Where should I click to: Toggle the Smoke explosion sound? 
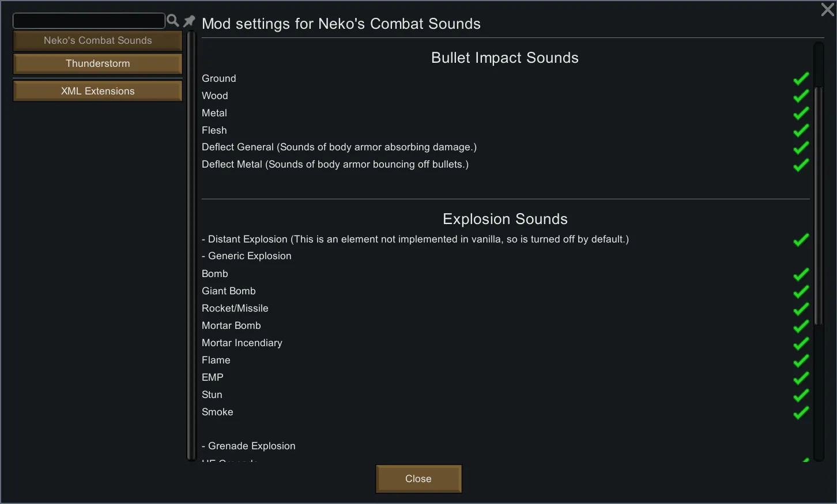[x=801, y=412]
